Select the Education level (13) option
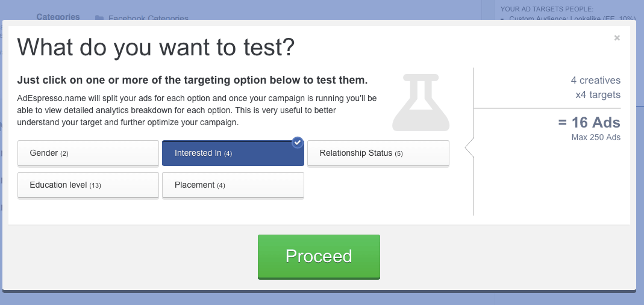644x305 pixels. pyautogui.click(x=89, y=185)
